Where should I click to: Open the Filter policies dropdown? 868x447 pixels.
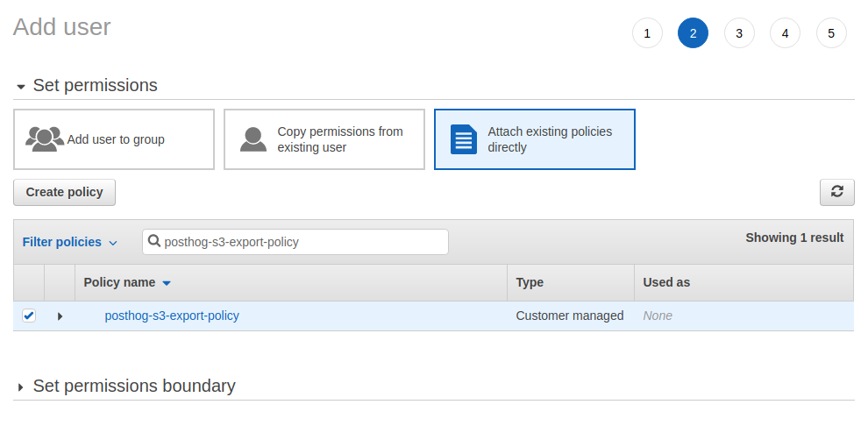click(x=70, y=242)
